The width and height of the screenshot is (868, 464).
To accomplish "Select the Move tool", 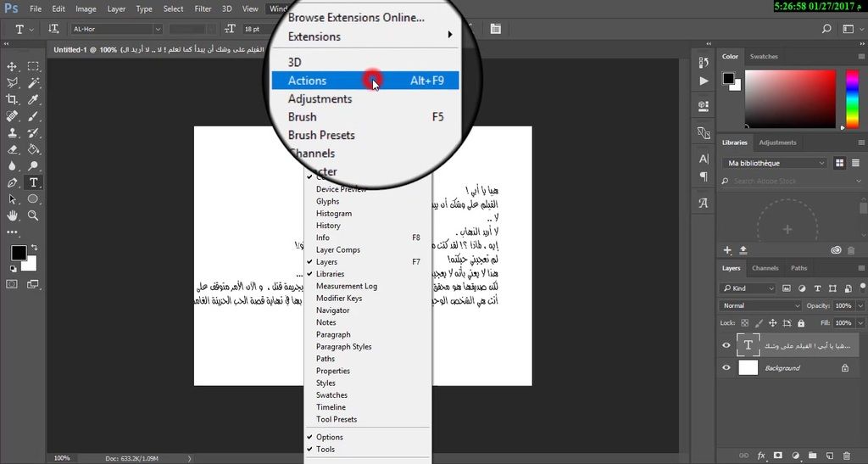I will (x=12, y=66).
